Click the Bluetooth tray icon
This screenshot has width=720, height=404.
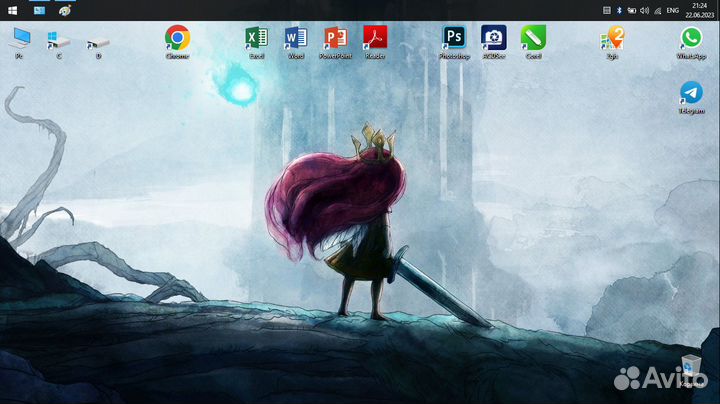point(619,10)
